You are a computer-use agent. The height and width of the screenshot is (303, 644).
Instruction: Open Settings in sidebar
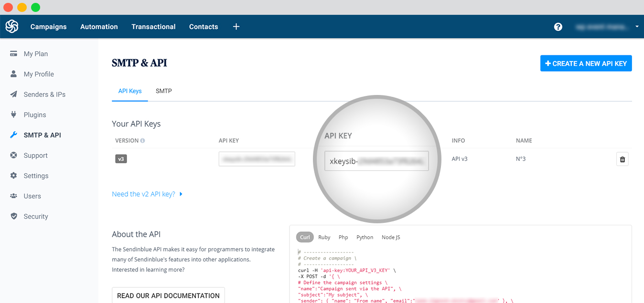click(36, 176)
